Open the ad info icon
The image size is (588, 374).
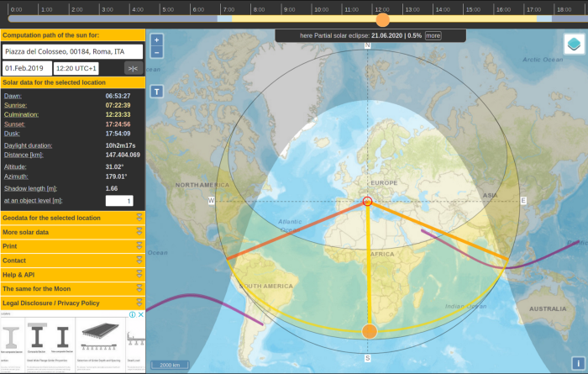[x=133, y=314]
